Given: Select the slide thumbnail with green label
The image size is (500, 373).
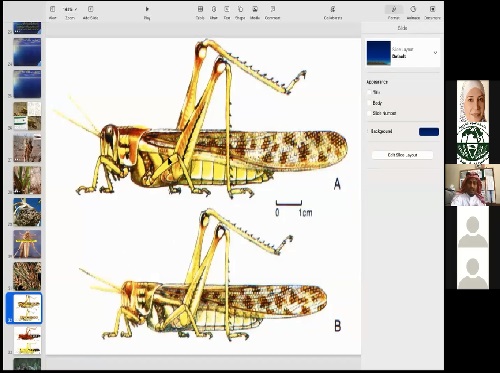Looking at the screenshot, I should click(27, 116).
